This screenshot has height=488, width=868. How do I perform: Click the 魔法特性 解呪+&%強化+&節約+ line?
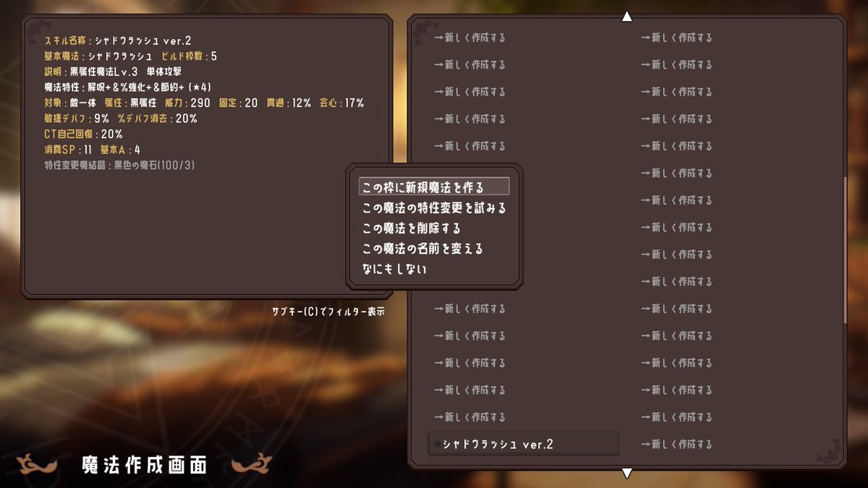click(128, 87)
